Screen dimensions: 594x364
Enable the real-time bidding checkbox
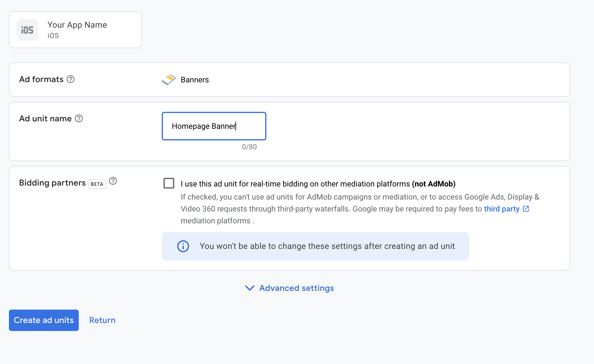pyautogui.click(x=169, y=183)
